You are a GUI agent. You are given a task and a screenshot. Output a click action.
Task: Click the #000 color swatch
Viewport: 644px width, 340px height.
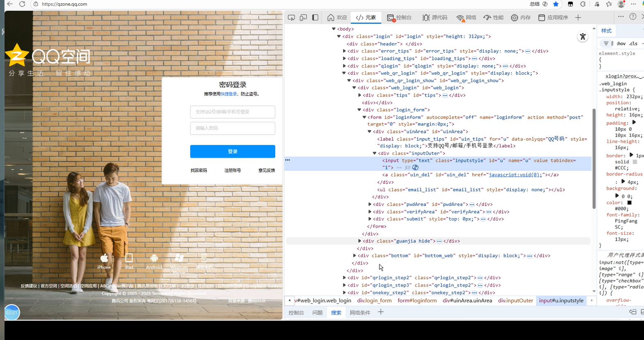click(629, 203)
